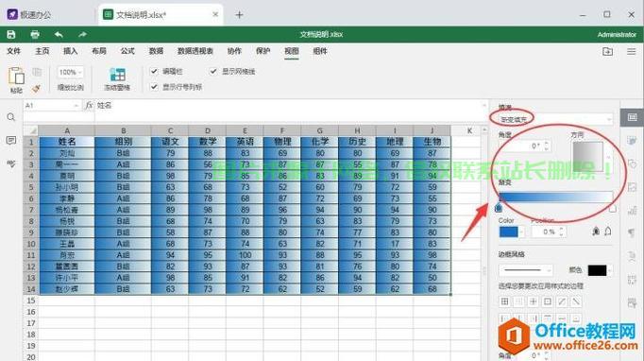This screenshot has height=361, width=644.
Task: Expand the formula bar with the chevron
Action: pos(484,106)
